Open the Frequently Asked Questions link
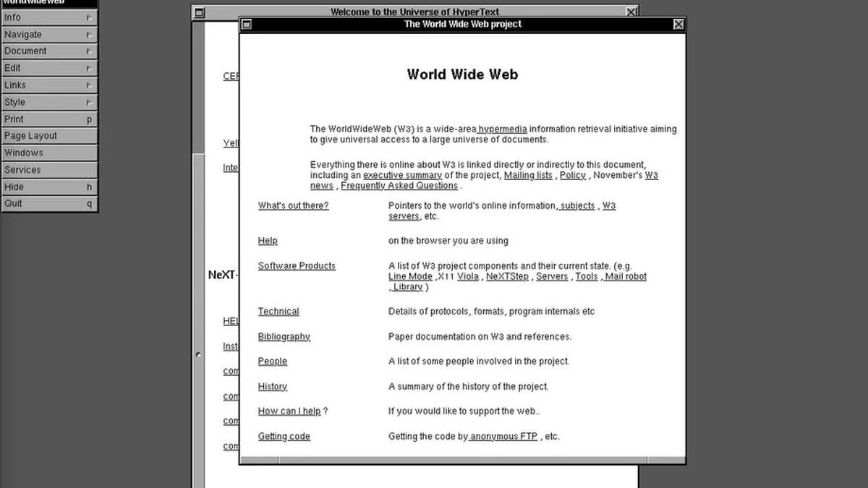 tap(399, 185)
